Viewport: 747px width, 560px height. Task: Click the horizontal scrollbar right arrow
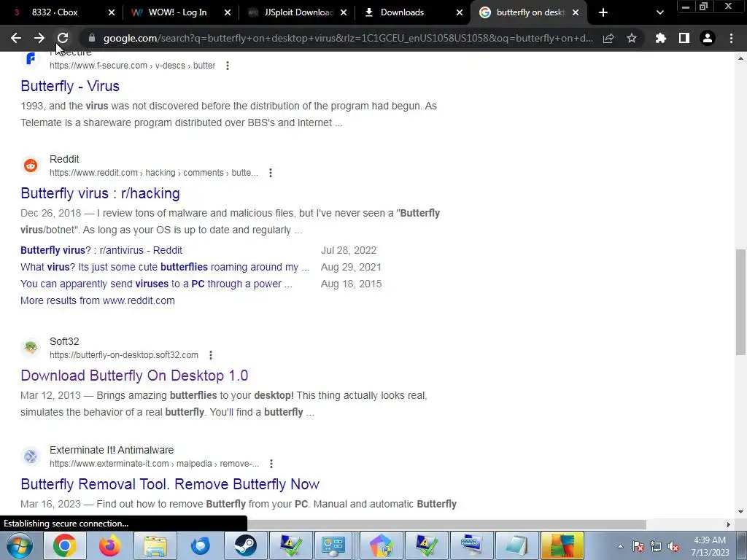click(x=729, y=524)
